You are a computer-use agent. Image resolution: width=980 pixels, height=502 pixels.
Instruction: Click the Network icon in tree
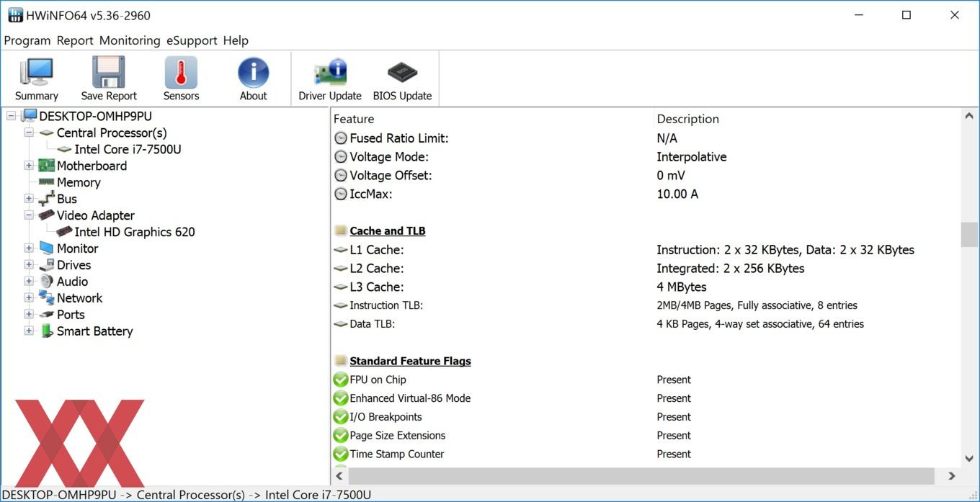(46, 298)
